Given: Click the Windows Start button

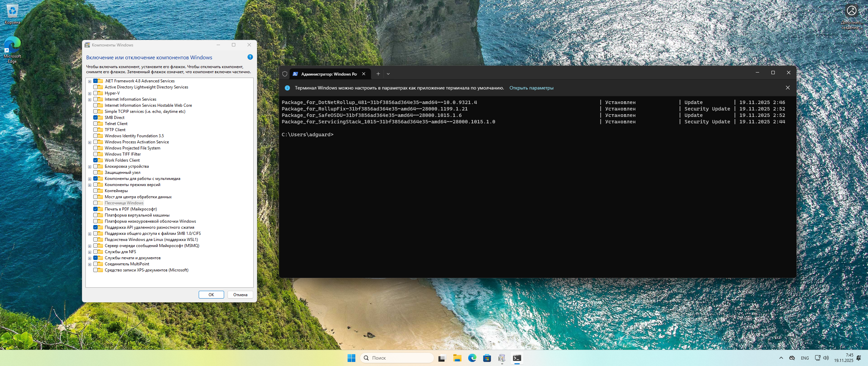Looking at the screenshot, I should [351, 358].
